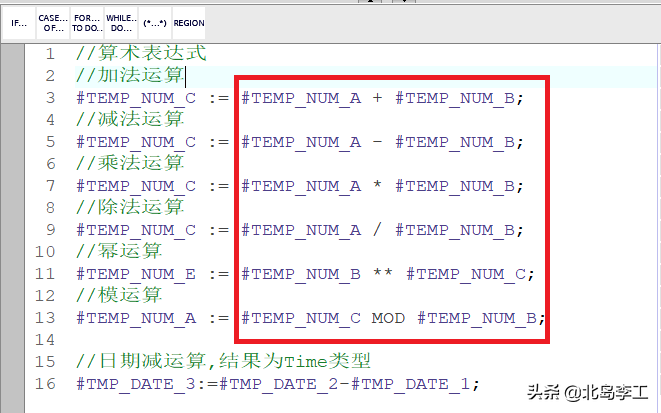Click the addition statement on line 3
Screen dimensions: 661x413
click(x=300, y=98)
